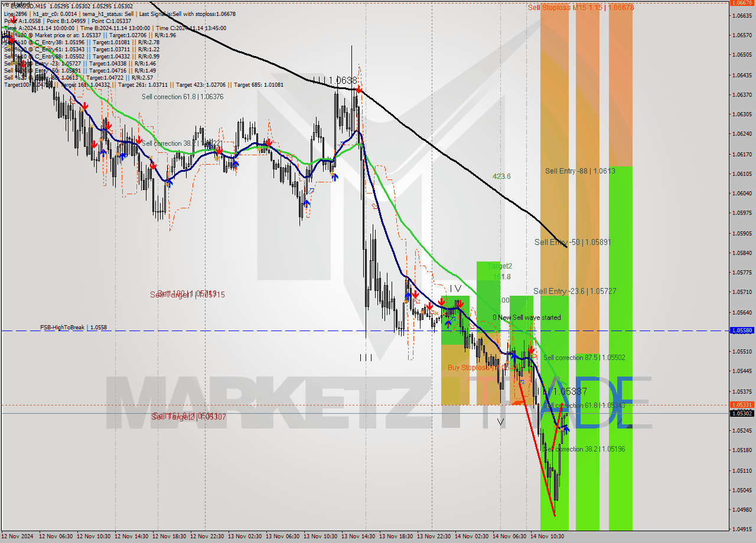The image size is (756, 543).
Task: Click the '12 Nov 2024' time axis label
Action: [x=18, y=537]
